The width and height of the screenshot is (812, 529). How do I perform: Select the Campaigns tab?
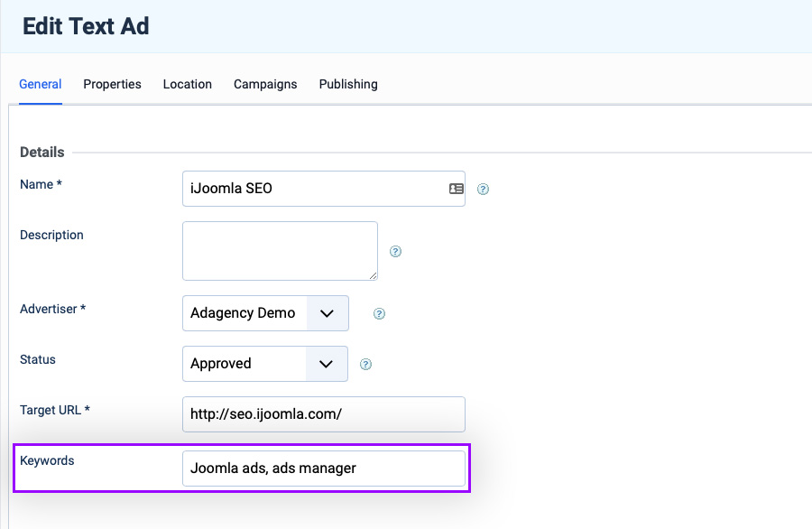[265, 84]
